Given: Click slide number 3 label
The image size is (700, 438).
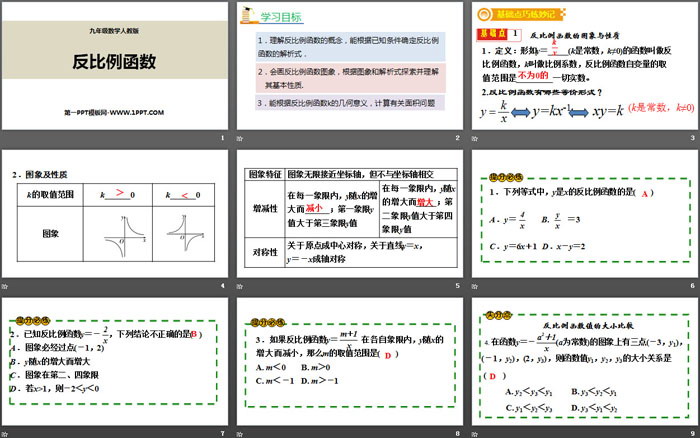Looking at the screenshot, I should pyautogui.click(x=692, y=138).
